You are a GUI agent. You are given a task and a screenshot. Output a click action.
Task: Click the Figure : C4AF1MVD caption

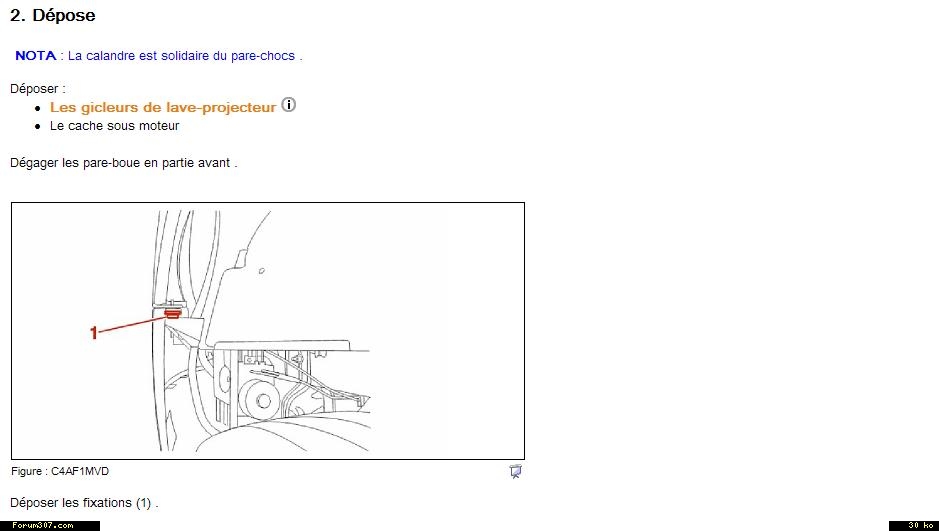click(60, 472)
